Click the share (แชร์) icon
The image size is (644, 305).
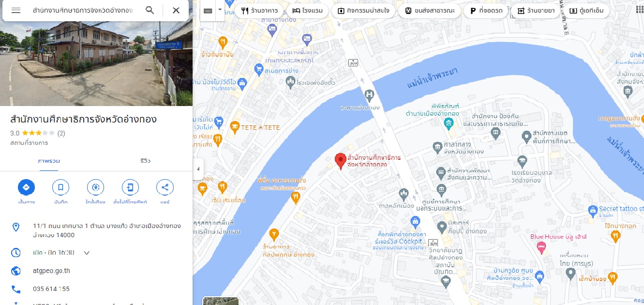click(165, 187)
